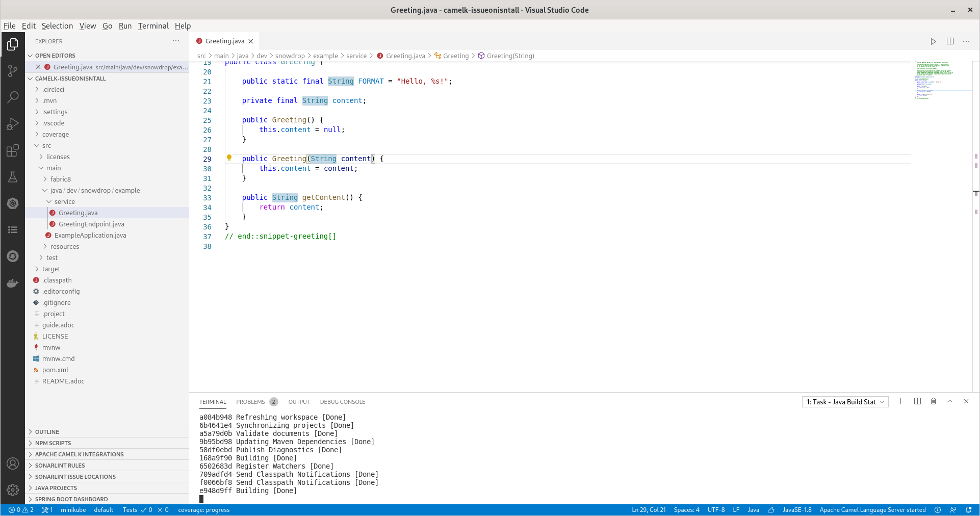Click Greeting class breadcrumb
Image resolution: width=980 pixels, height=516 pixels.
click(451, 56)
